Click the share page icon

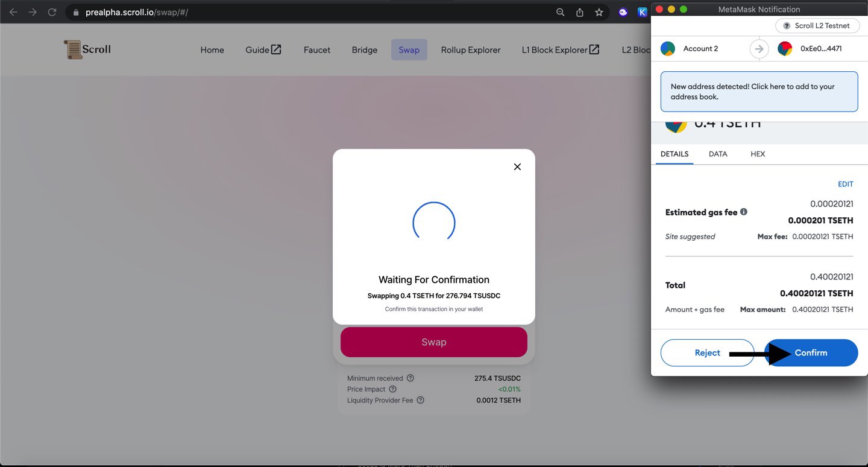coord(580,12)
